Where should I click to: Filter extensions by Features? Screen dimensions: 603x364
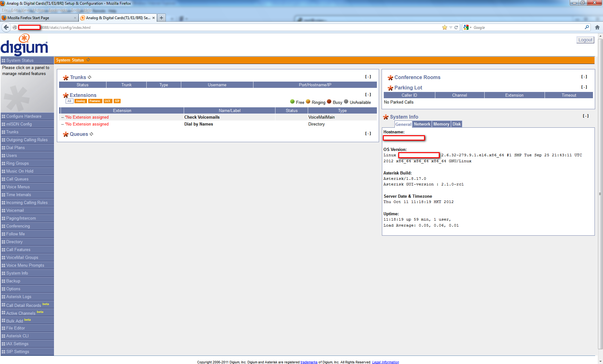[95, 101]
